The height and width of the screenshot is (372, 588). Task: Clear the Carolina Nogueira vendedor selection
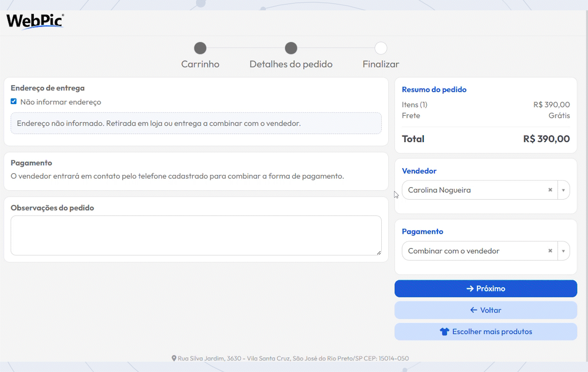coord(550,190)
